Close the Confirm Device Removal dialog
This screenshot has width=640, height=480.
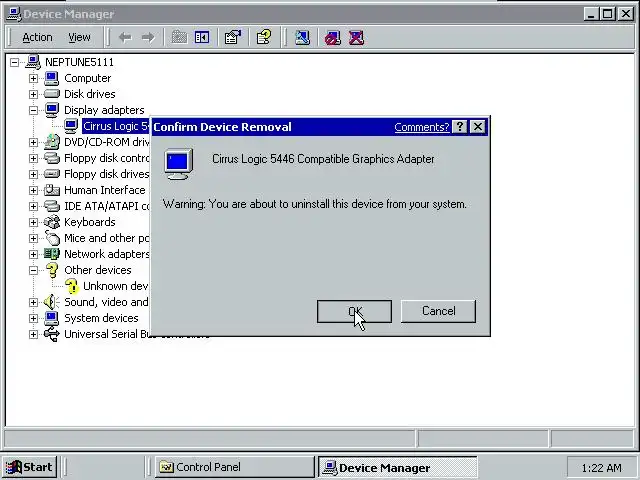tap(478, 127)
